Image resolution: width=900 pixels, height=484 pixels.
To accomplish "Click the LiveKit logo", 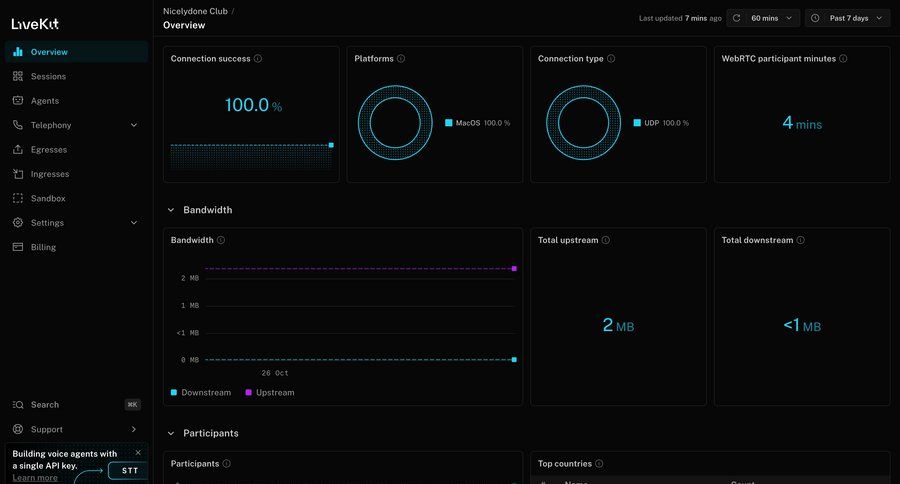I will [x=35, y=24].
